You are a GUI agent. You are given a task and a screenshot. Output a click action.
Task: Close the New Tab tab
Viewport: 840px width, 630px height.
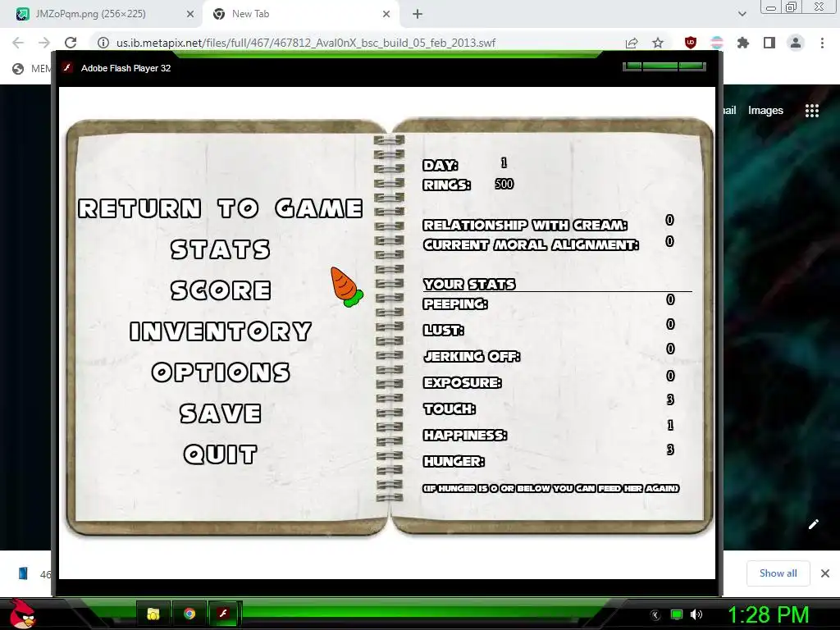(386, 14)
